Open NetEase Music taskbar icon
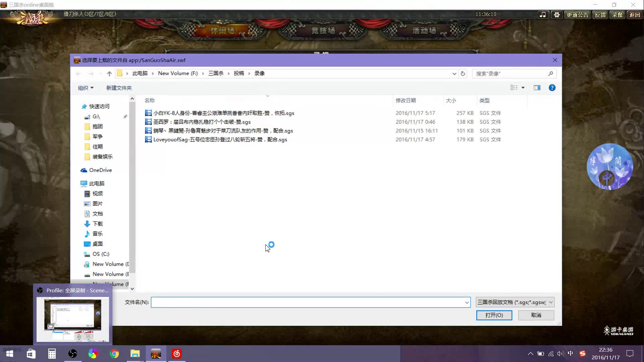Screen dimensions: 644x362 tap(177, 354)
